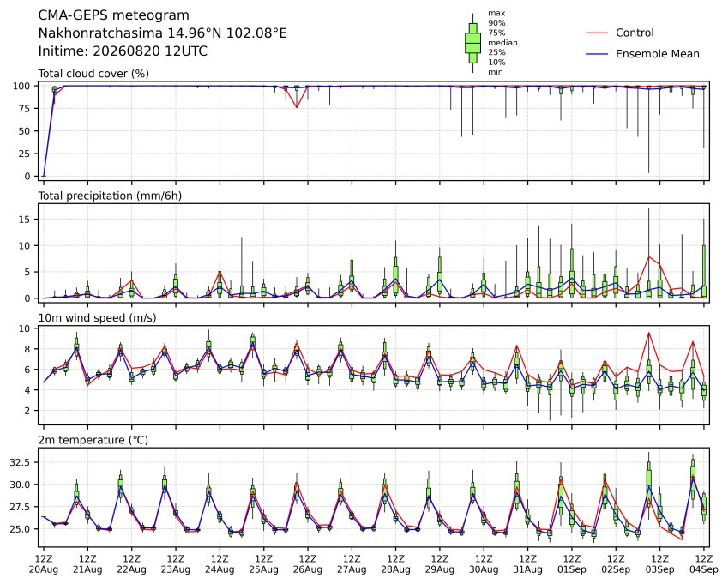The height and width of the screenshot is (584, 728).
Task: Click the 12Z 02Sep x-axis label
Action: (x=616, y=563)
